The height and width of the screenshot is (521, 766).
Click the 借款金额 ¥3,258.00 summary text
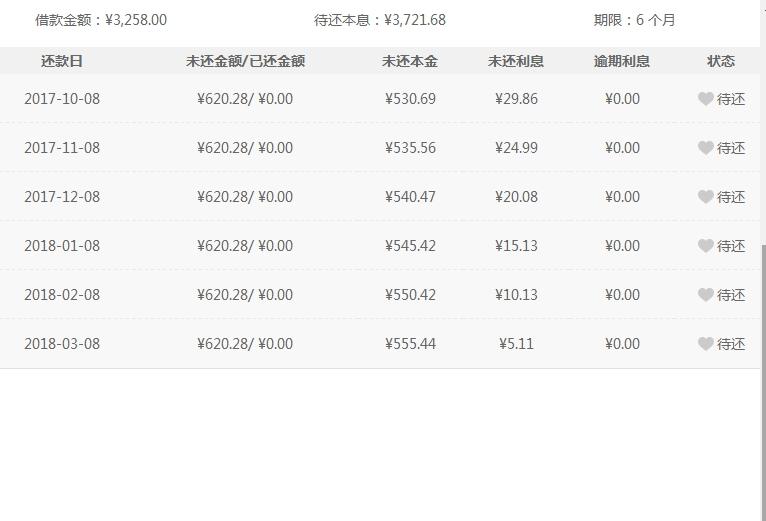pyautogui.click(x=101, y=20)
